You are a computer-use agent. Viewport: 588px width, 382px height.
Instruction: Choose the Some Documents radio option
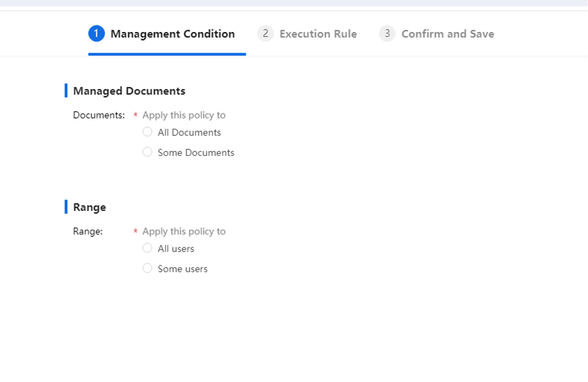(x=147, y=152)
